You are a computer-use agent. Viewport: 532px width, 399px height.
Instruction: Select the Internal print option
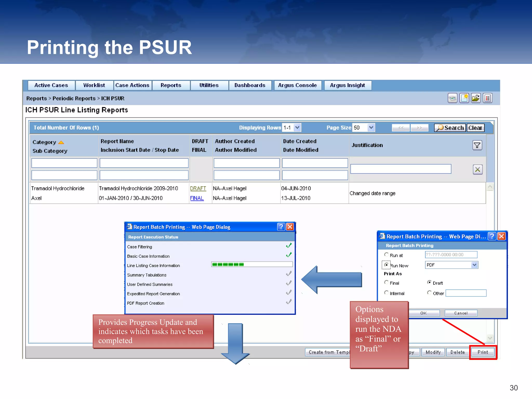(x=386, y=293)
